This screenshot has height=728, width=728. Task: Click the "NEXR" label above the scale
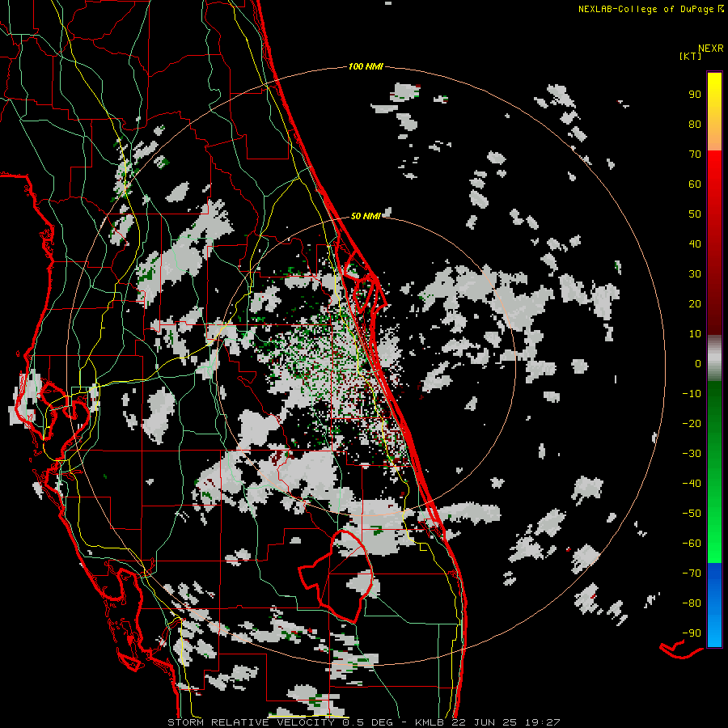pyautogui.click(x=711, y=49)
